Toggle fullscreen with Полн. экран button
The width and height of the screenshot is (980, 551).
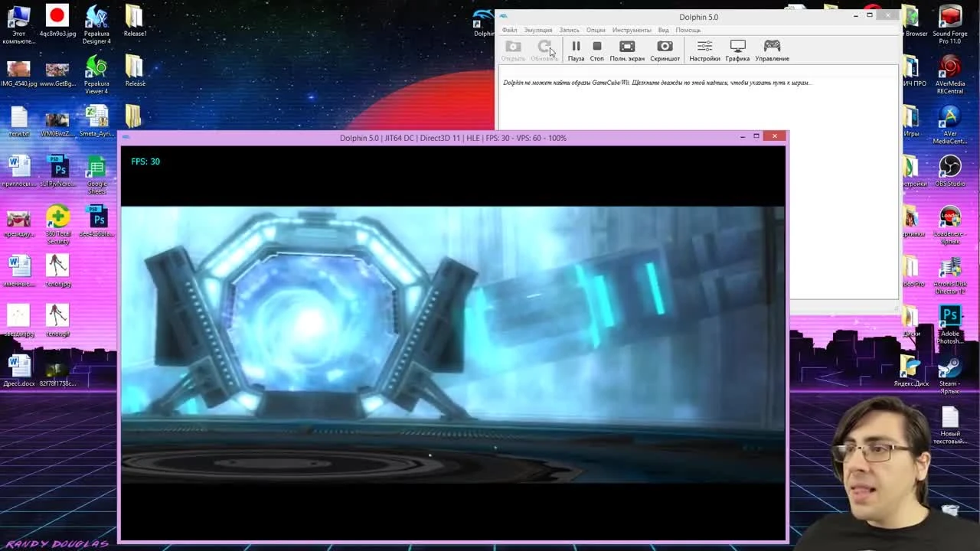click(x=627, y=51)
